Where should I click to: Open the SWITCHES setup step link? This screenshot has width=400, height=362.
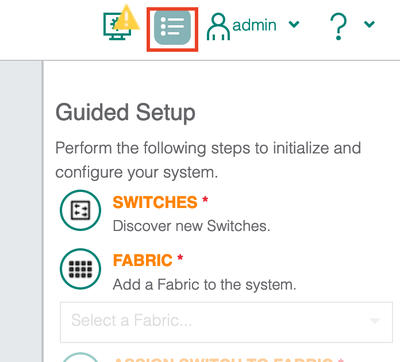155,202
